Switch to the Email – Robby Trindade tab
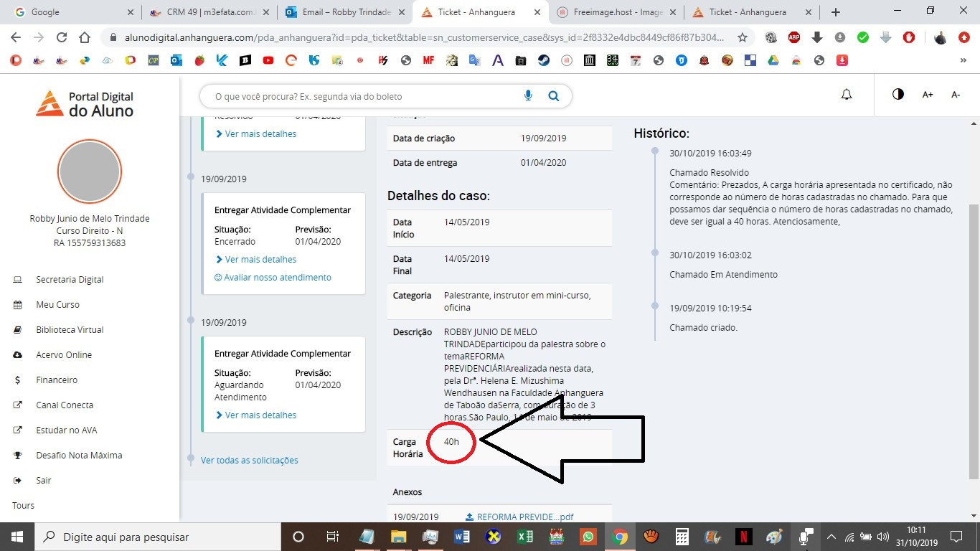 (x=344, y=12)
